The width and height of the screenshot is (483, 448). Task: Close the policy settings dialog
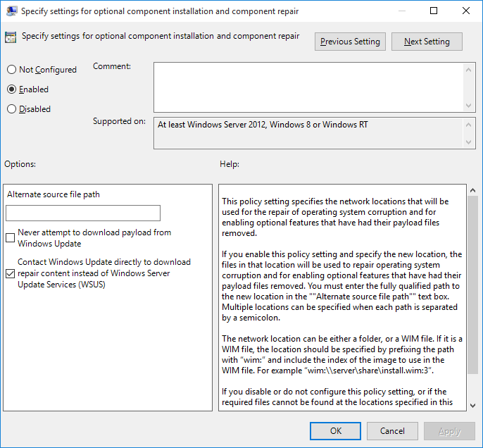click(465, 11)
